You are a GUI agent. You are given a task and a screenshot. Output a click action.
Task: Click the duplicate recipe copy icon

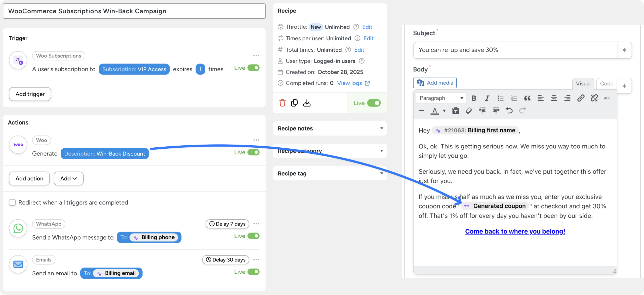pos(294,103)
